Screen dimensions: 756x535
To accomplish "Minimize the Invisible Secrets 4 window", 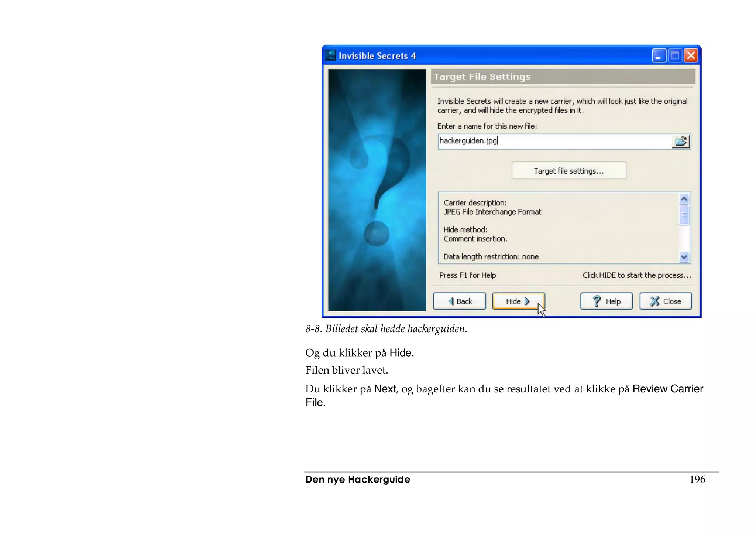I will (659, 56).
